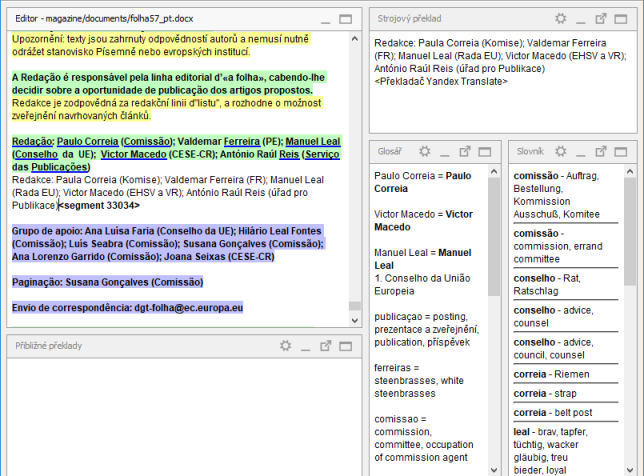Click underlined Publicações in source segment
The height and width of the screenshot is (476, 644).
click(60, 167)
